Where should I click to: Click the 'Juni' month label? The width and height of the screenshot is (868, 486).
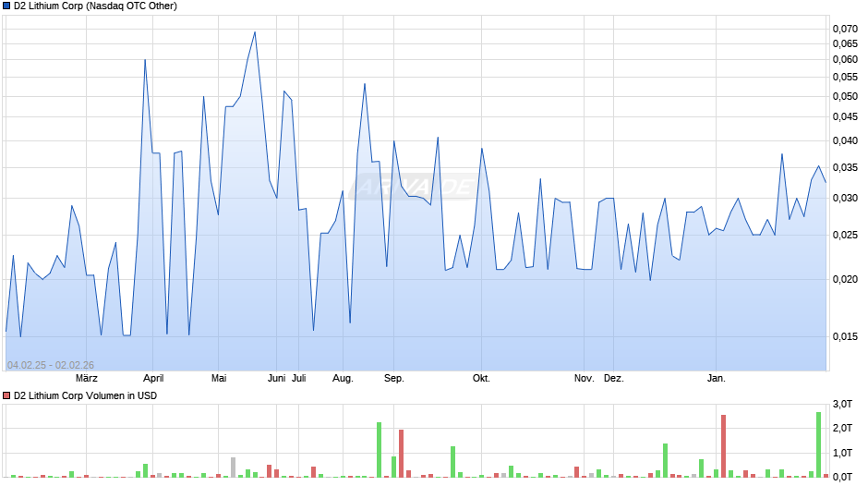point(276,379)
